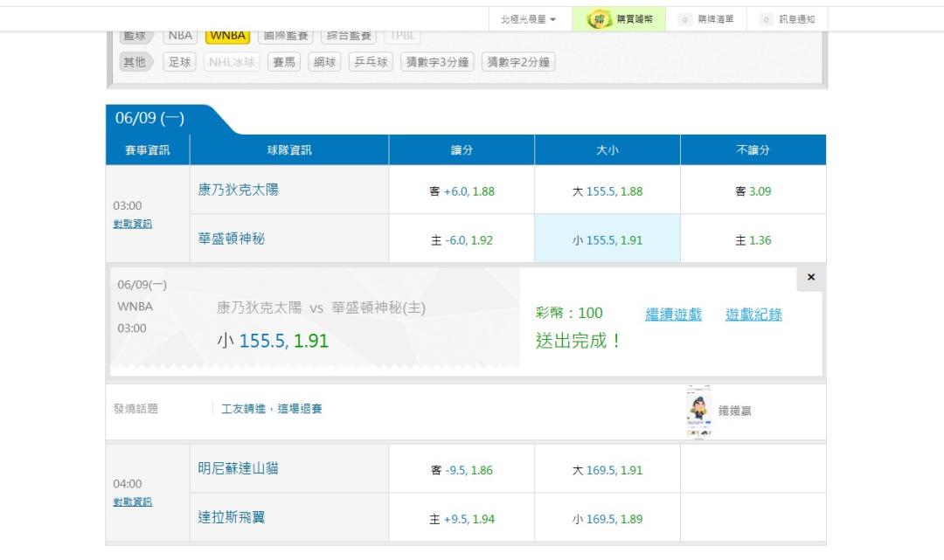Pick over 大 169.5, 1.91

(607, 470)
